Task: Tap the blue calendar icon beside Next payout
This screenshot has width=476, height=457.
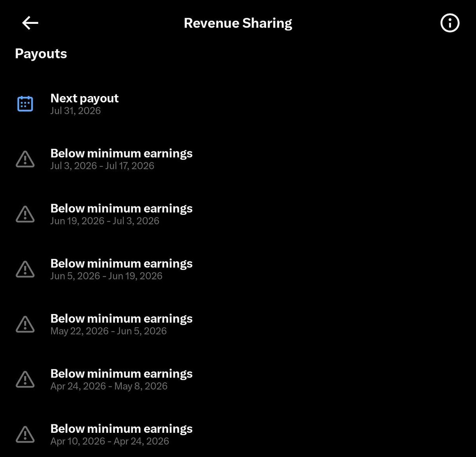Action: tap(25, 104)
